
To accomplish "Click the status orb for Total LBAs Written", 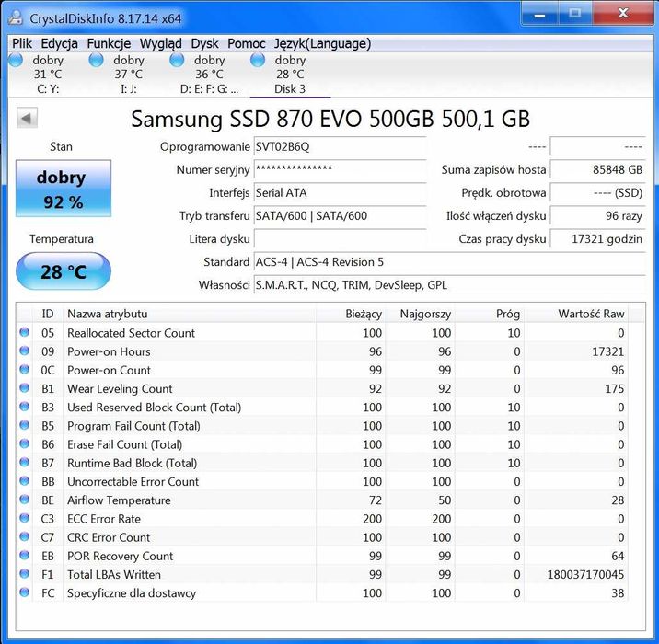I will pos(24,574).
